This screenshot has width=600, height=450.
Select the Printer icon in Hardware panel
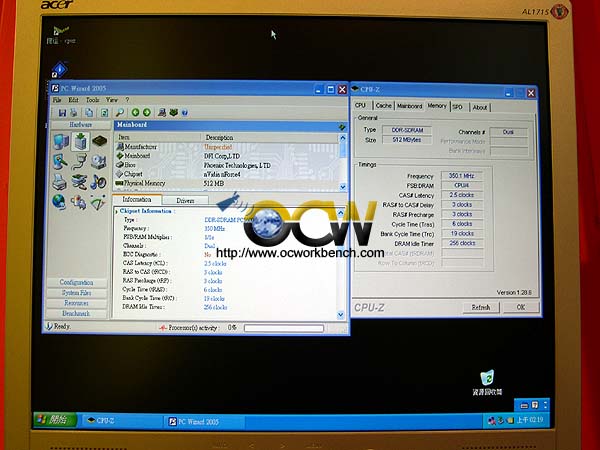pyautogui.click(x=60, y=182)
